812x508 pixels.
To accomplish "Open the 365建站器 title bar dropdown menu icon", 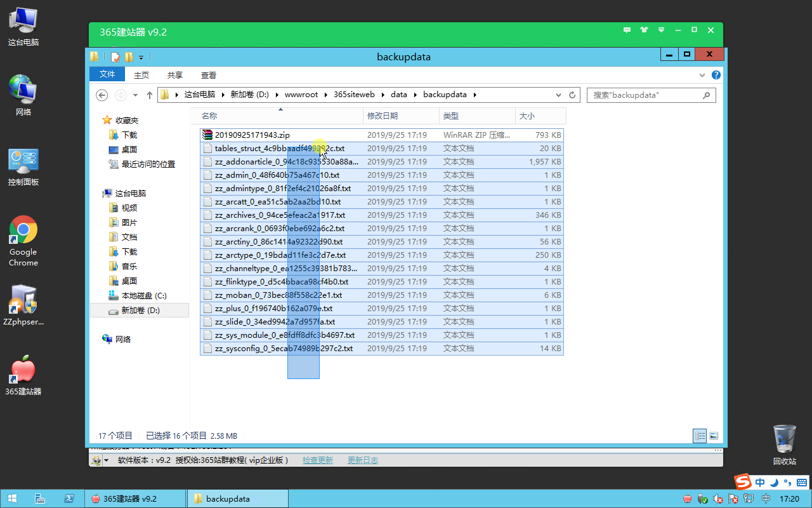I will coord(661,30).
